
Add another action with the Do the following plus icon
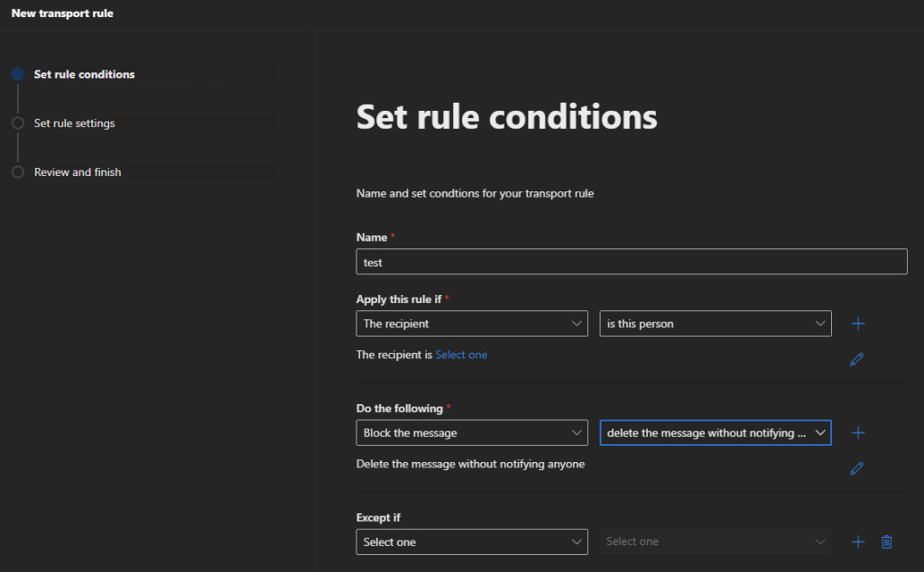pyautogui.click(x=858, y=433)
